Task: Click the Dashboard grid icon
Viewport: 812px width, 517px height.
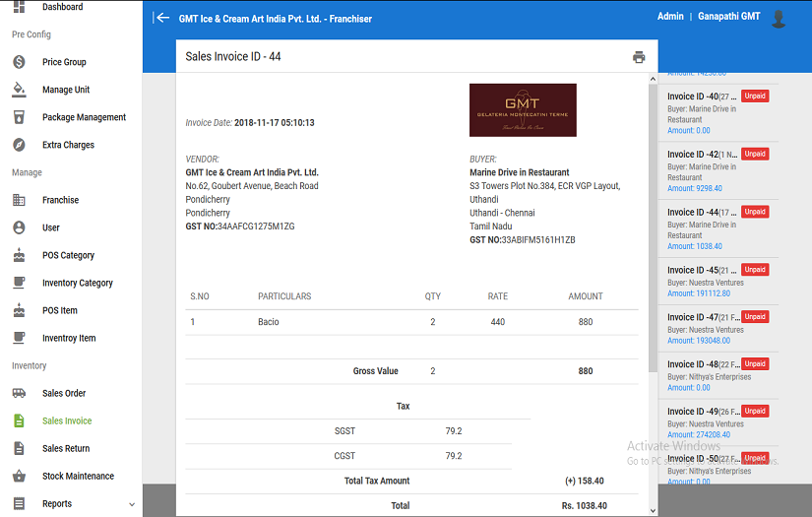Action: point(19,6)
